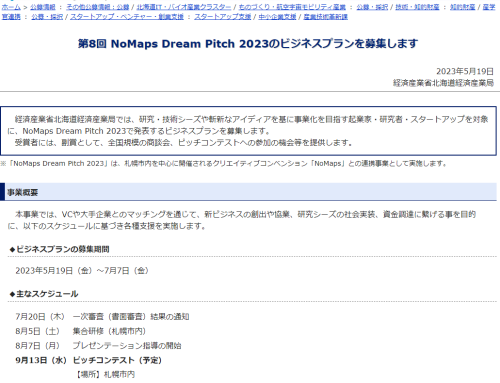This screenshot has height=383, width=500.
Task: Open the ホーム breadcrumb link
Action: click(x=11, y=7)
